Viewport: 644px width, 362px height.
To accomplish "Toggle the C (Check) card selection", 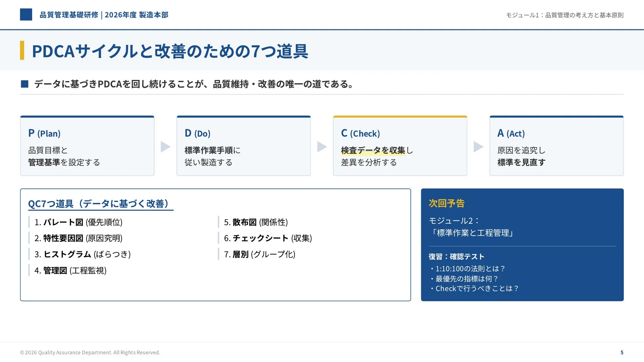I will point(400,145).
